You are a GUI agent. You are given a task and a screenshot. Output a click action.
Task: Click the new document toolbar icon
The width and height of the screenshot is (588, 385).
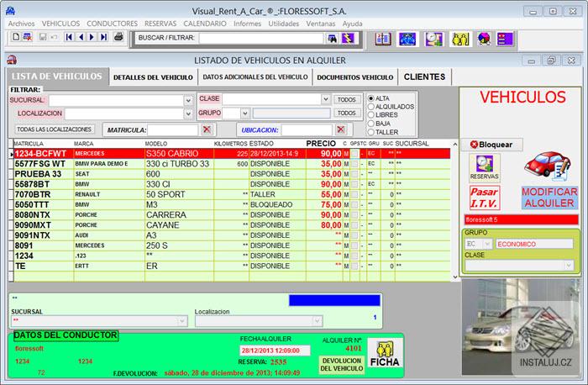14,38
